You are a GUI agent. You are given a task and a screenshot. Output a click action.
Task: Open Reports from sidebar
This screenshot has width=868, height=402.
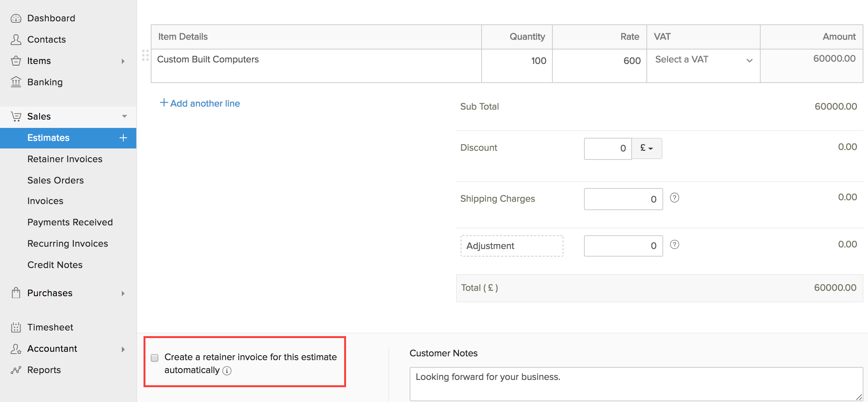pos(44,370)
